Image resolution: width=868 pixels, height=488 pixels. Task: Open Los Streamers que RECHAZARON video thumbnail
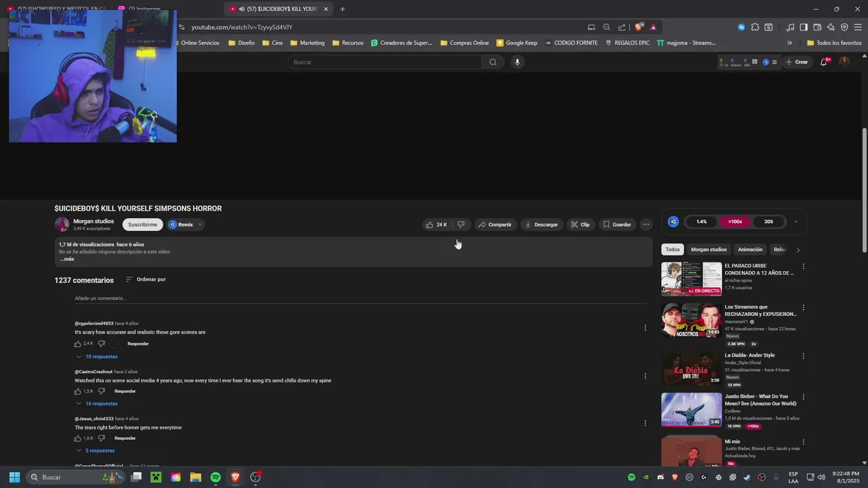[692, 320]
